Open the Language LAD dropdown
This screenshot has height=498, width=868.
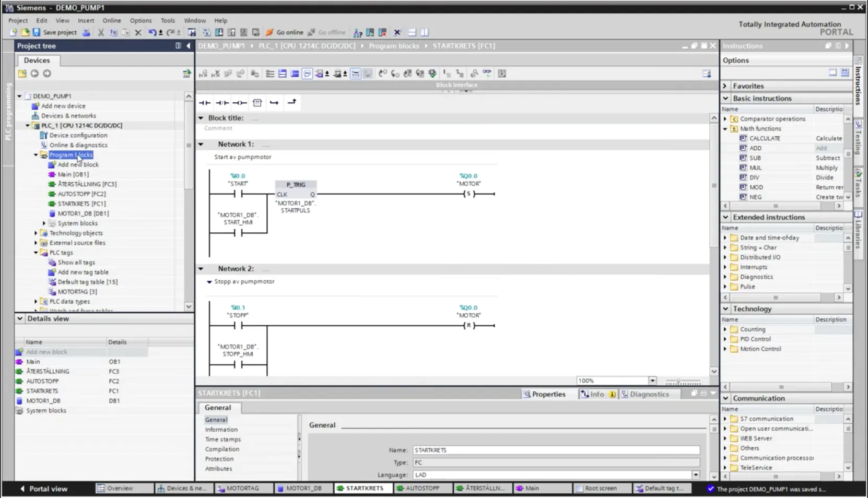pyautogui.click(x=696, y=475)
